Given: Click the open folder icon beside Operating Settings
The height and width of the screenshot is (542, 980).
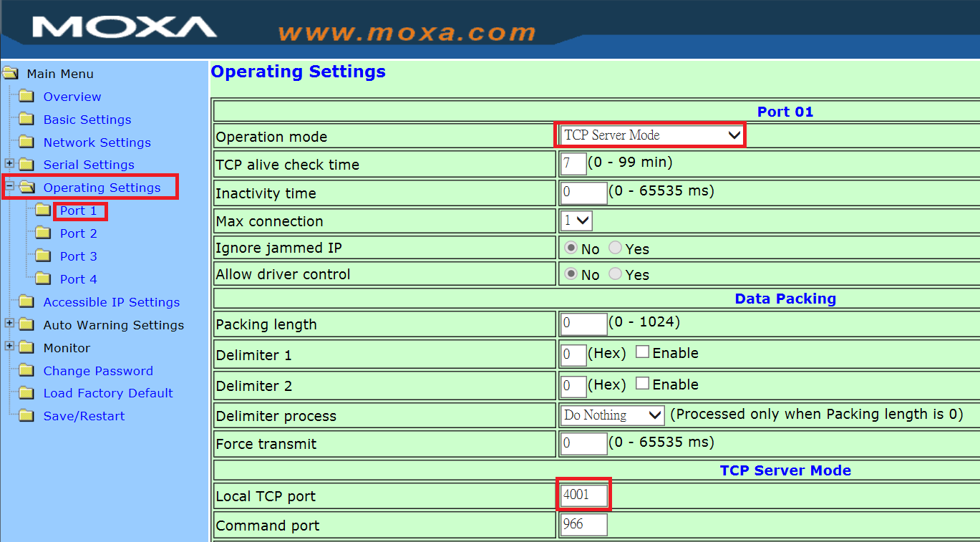Looking at the screenshot, I should (26, 187).
